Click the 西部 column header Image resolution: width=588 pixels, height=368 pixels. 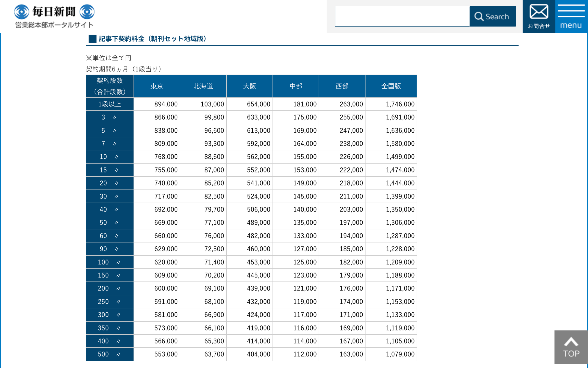tap(342, 86)
